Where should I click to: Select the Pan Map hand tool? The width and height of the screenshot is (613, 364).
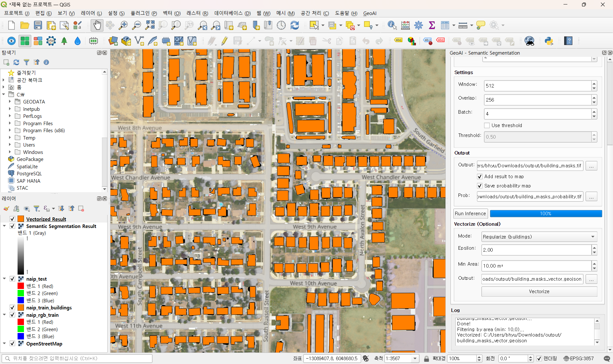coord(97,25)
